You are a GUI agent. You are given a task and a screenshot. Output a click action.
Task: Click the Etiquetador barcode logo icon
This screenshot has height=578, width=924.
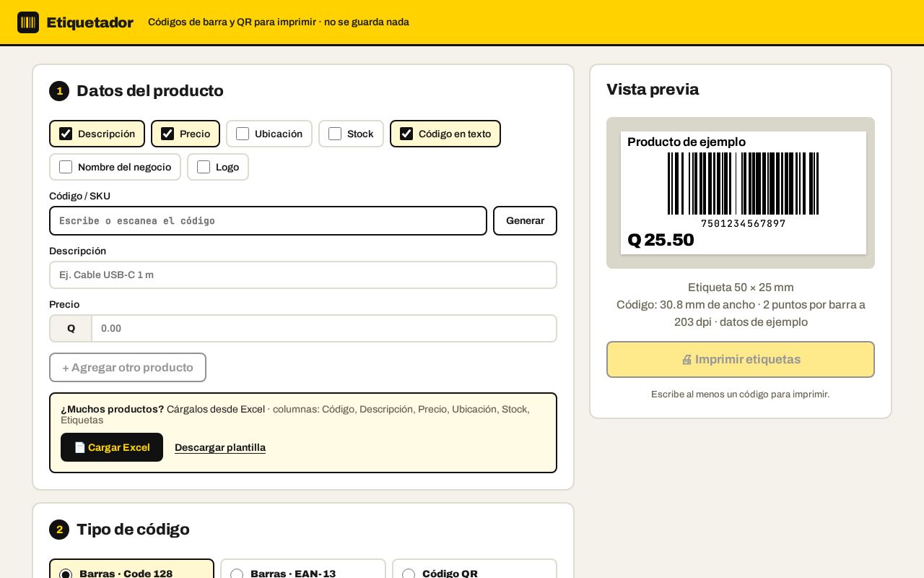click(x=28, y=22)
